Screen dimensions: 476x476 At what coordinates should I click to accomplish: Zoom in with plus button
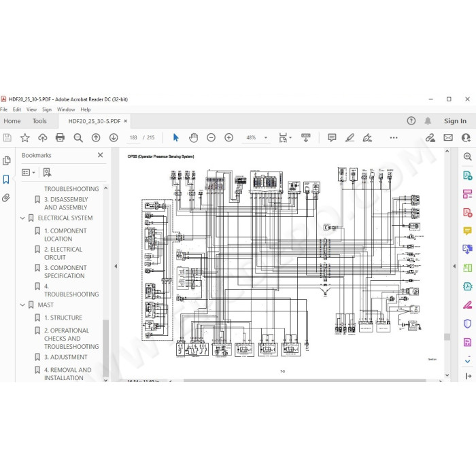click(229, 138)
